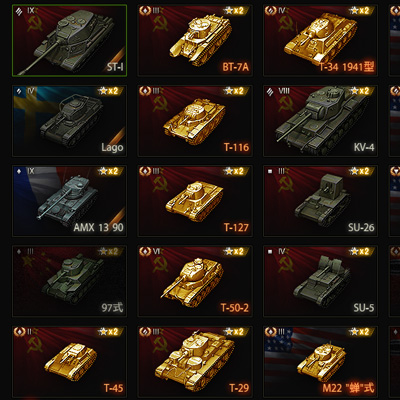The width and height of the screenshot is (400, 400).
Task: Click the SPG square class icon on SU-26
Action: pyautogui.click(x=270, y=171)
